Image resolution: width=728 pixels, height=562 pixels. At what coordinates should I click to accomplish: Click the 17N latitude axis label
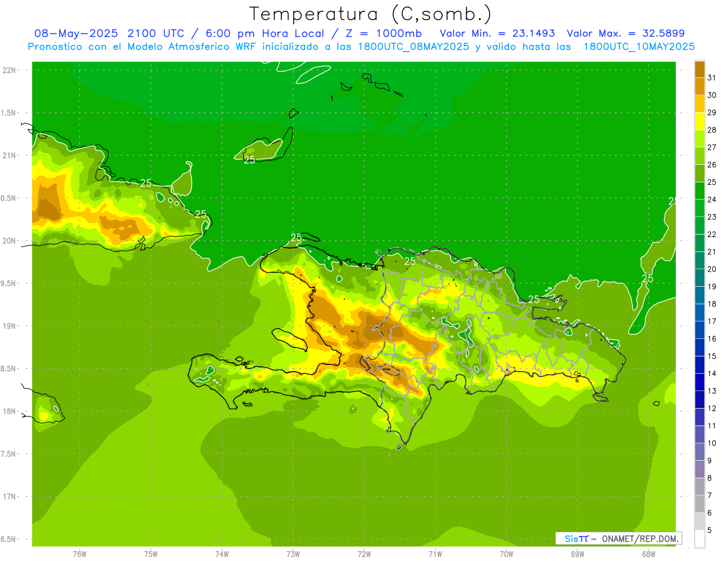(9, 497)
